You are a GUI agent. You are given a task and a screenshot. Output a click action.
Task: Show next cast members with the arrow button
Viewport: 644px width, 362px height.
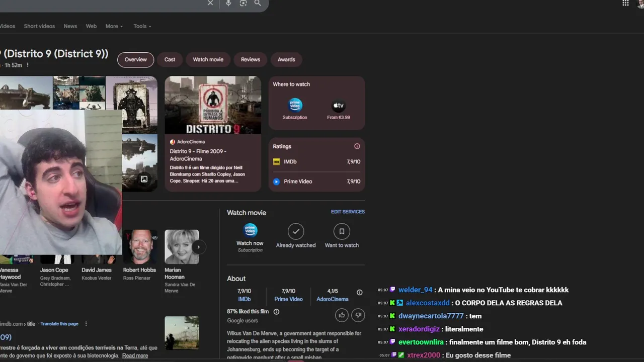(x=199, y=247)
